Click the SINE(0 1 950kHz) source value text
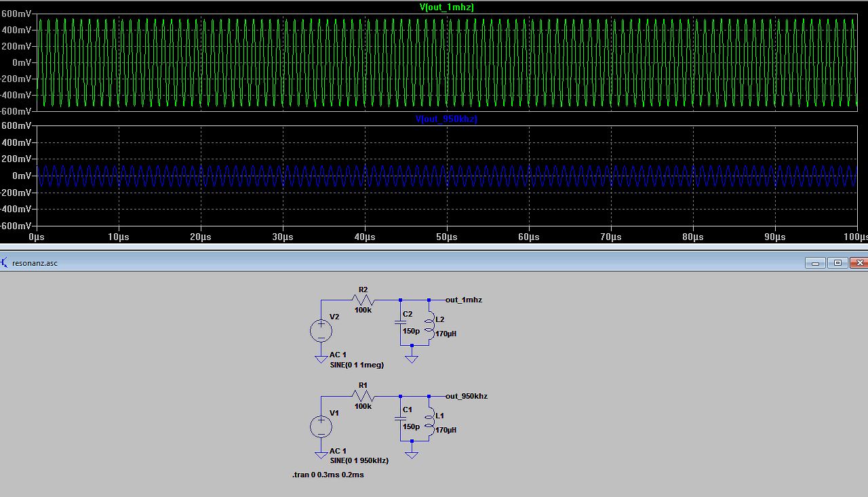Screen dimensions: 868x497 coord(359,460)
